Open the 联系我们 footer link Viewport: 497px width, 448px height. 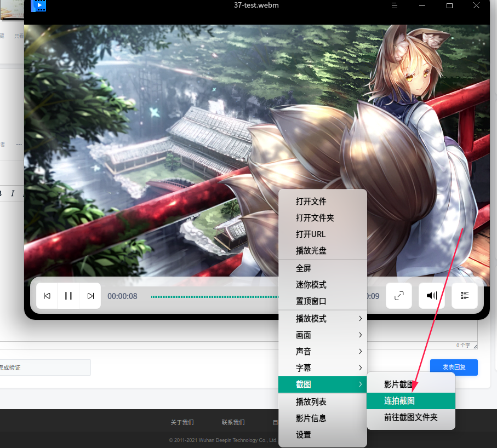(x=233, y=422)
